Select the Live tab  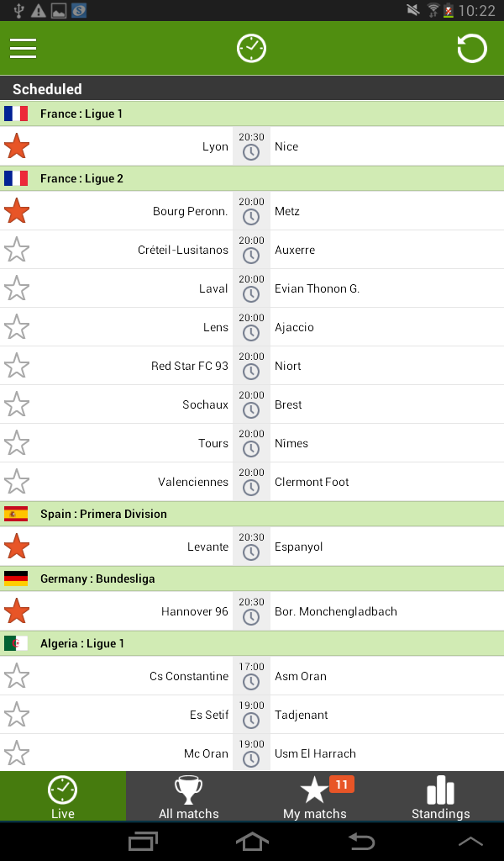click(x=63, y=796)
